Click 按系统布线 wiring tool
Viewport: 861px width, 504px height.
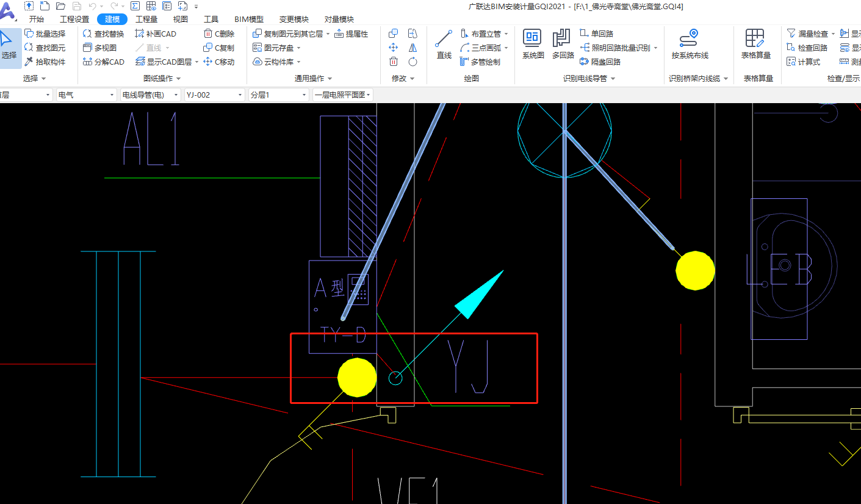(x=690, y=45)
